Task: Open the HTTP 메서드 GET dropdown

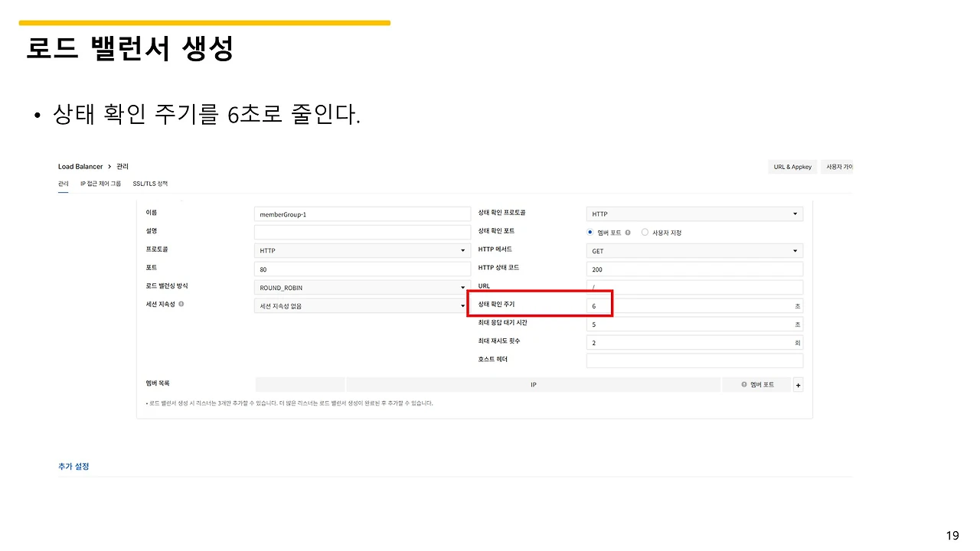Action: pyautogui.click(x=694, y=251)
